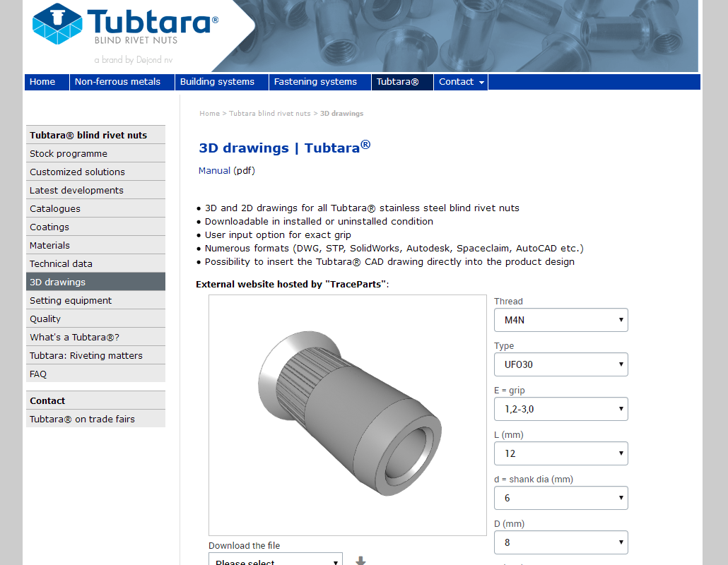Click the 3D rivet nut preview
Image resolution: width=728 pixels, height=565 pixels.
coord(348,415)
